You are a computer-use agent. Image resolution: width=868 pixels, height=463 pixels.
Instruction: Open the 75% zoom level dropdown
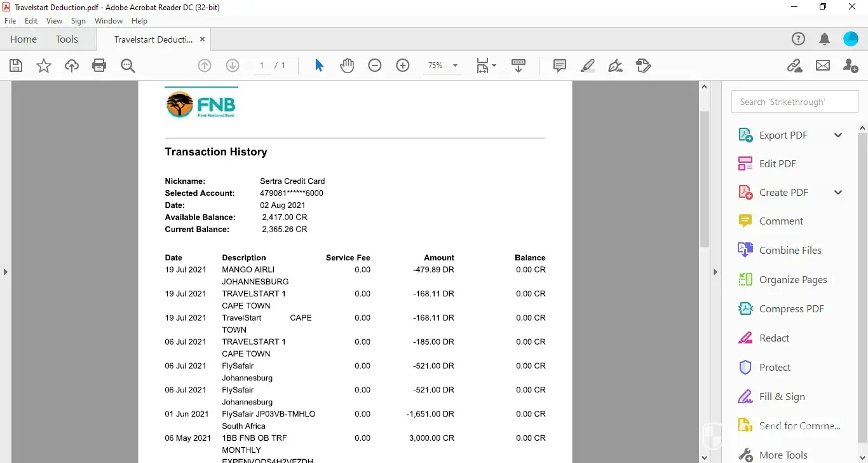point(455,66)
